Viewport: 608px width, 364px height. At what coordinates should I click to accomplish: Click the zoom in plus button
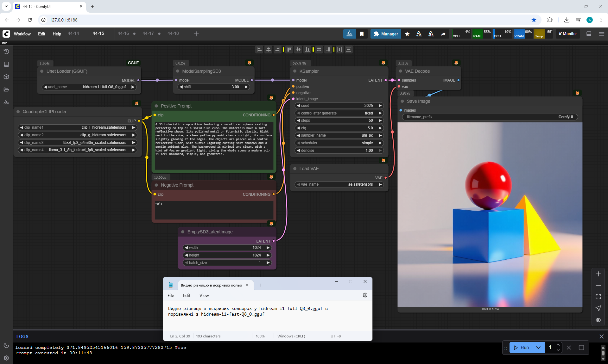[x=598, y=274]
